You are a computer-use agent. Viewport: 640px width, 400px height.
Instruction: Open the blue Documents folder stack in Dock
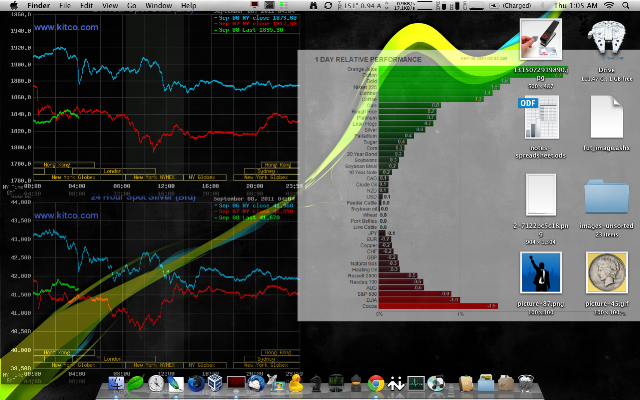(x=486, y=384)
